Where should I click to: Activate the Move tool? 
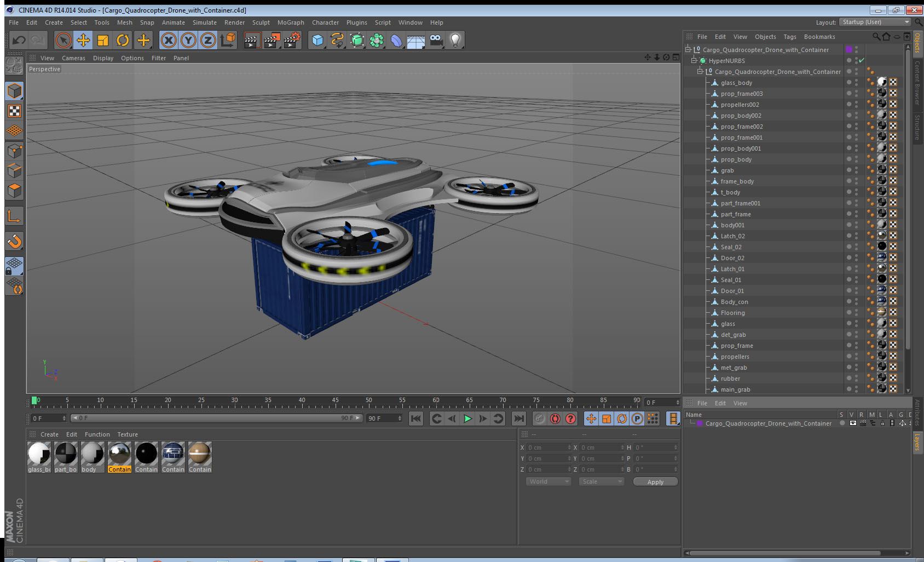point(83,40)
